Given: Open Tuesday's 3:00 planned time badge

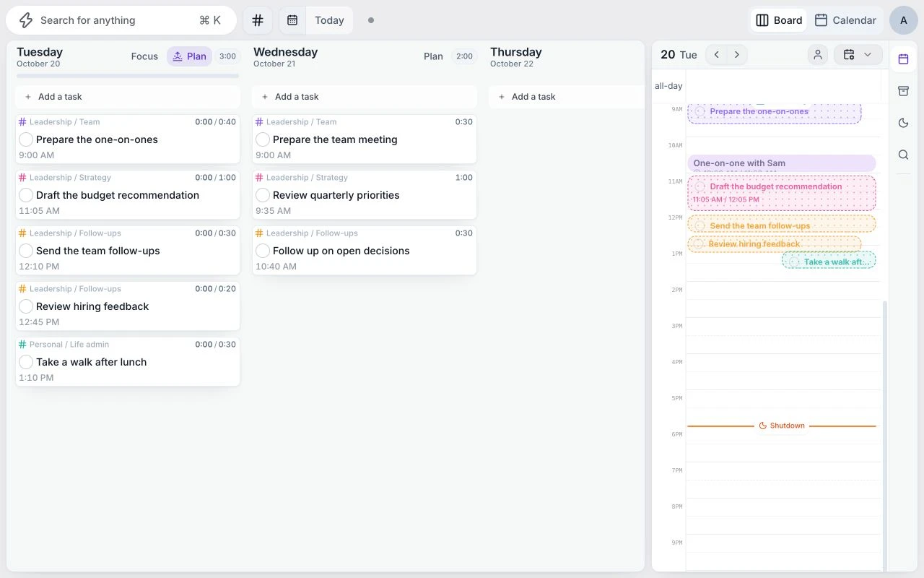Looking at the screenshot, I should click(227, 56).
